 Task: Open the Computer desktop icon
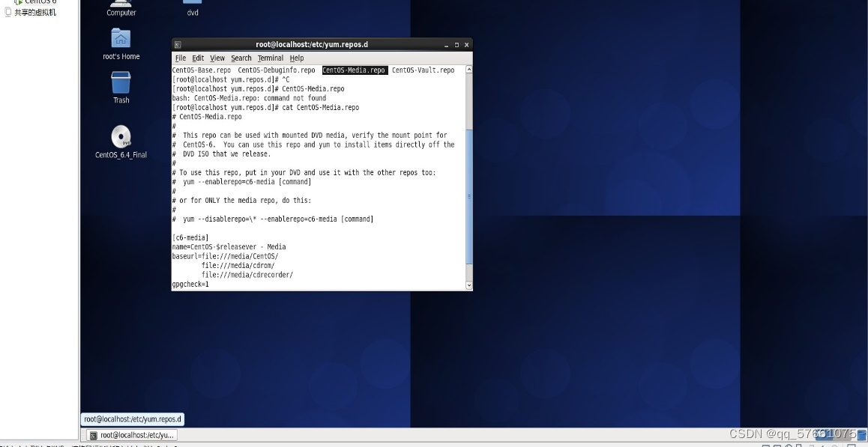120,7
